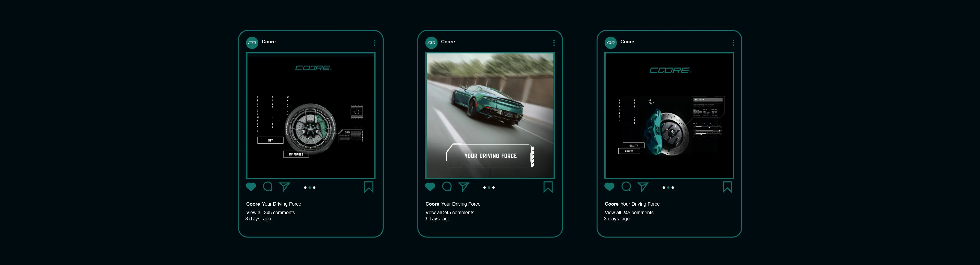Image resolution: width=980 pixels, height=265 pixels.
Task: Share the brake disc post via paper plane icon
Action: (x=643, y=187)
